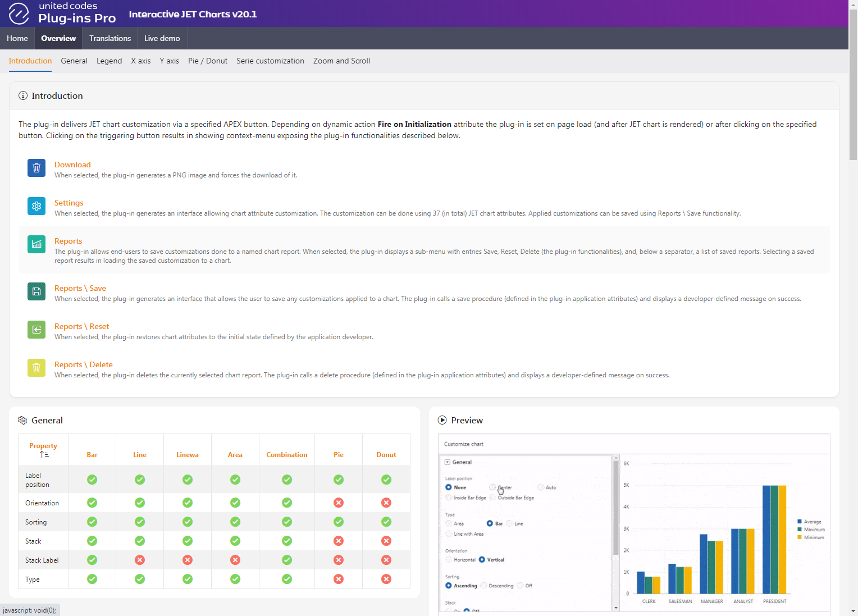This screenshot has width=858, height=616.
Task: Click the preview settings panel scrollbar
Action: [616, 508]
